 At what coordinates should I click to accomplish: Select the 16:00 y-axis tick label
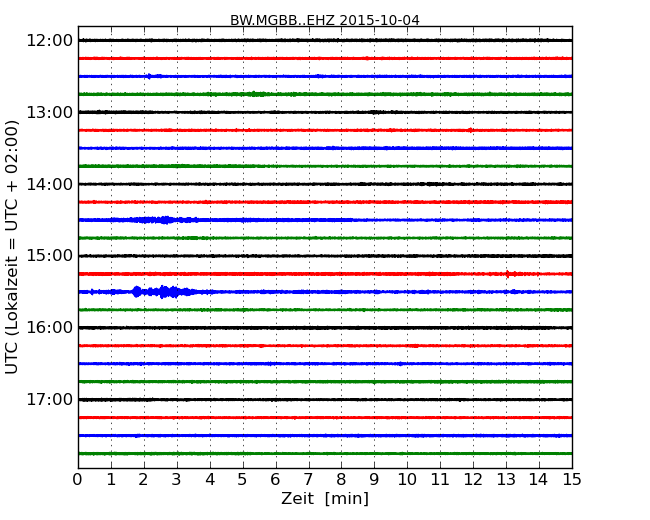pyautogui.click(x=49, y=328)
